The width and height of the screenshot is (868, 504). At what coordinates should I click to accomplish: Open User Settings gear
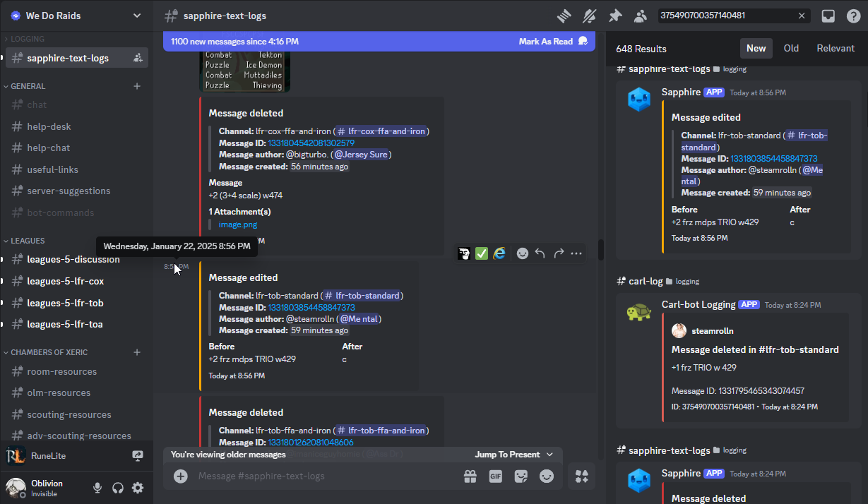(x=138, y=488)
